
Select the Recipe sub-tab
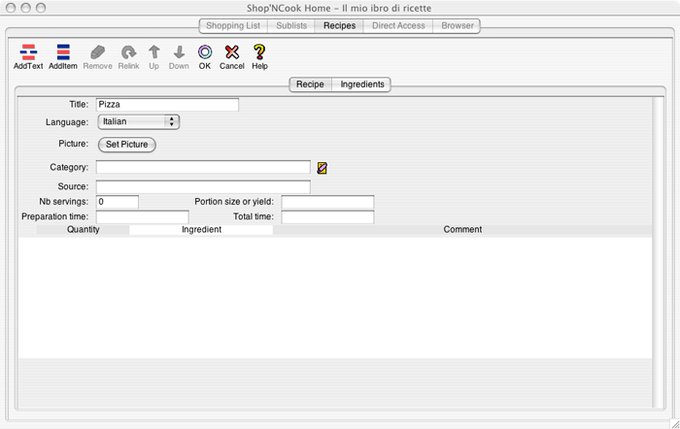pyautogui.click(x=310, y=84)
